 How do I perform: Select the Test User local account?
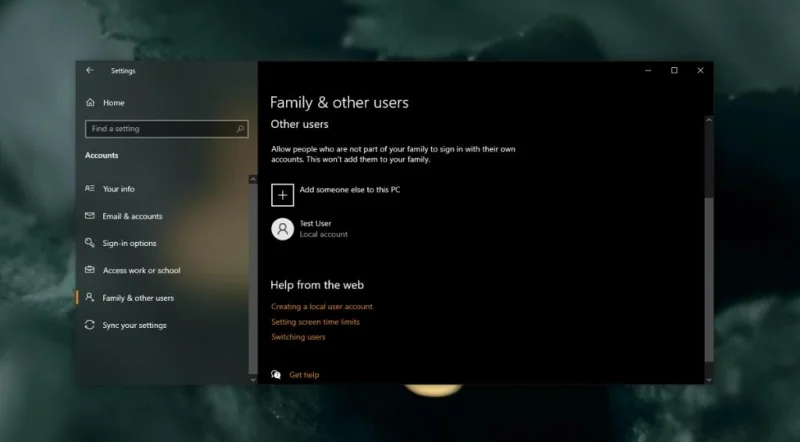[310, 229]
